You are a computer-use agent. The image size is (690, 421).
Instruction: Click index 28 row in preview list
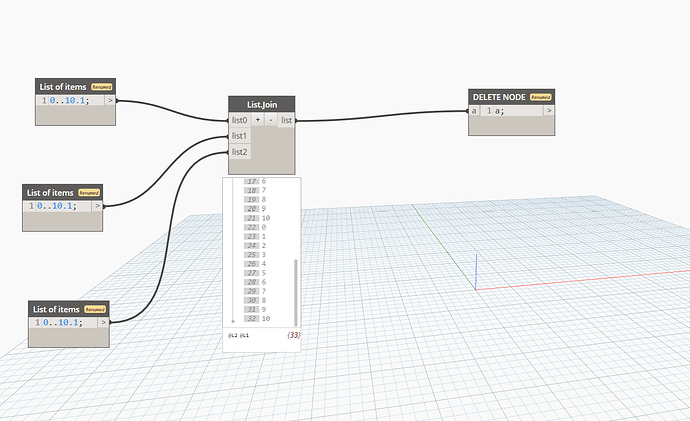(255, 282)
